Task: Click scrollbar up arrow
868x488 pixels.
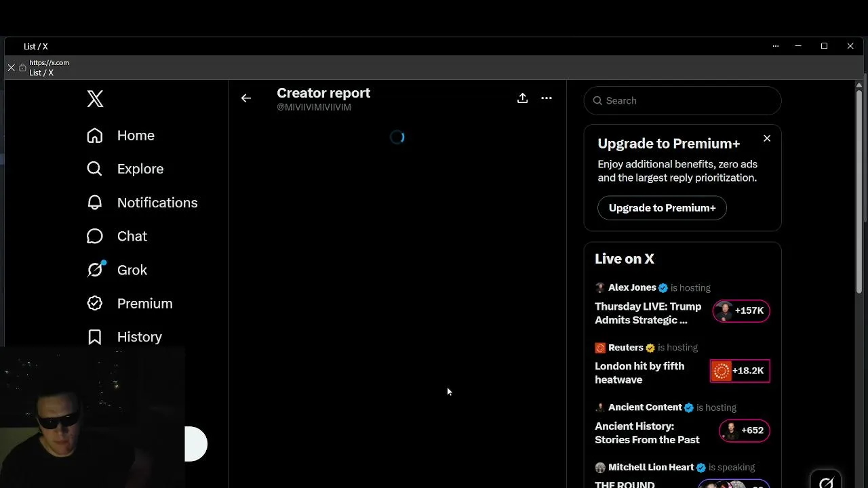Action: coord(859,84)
